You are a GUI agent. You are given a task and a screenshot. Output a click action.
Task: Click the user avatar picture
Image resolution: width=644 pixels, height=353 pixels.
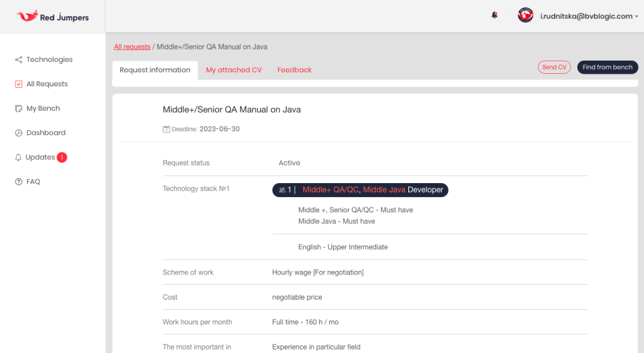pyautogui.click(x=526, y=15)
